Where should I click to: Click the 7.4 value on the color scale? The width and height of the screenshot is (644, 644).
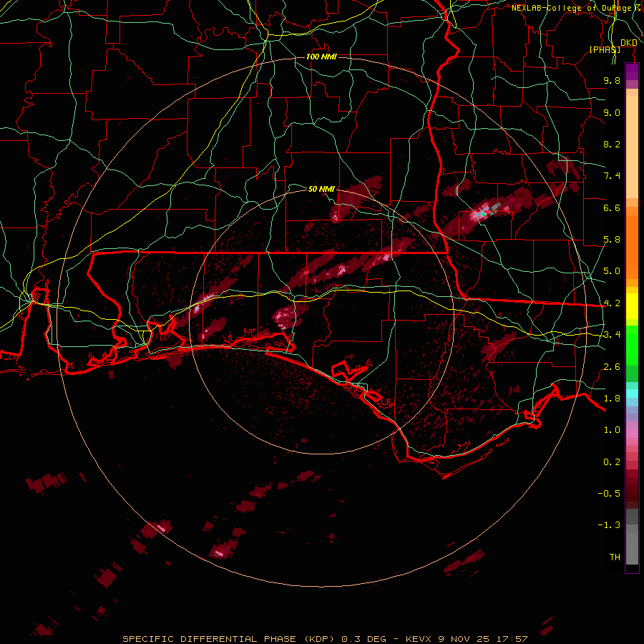[x=612, y=176]
